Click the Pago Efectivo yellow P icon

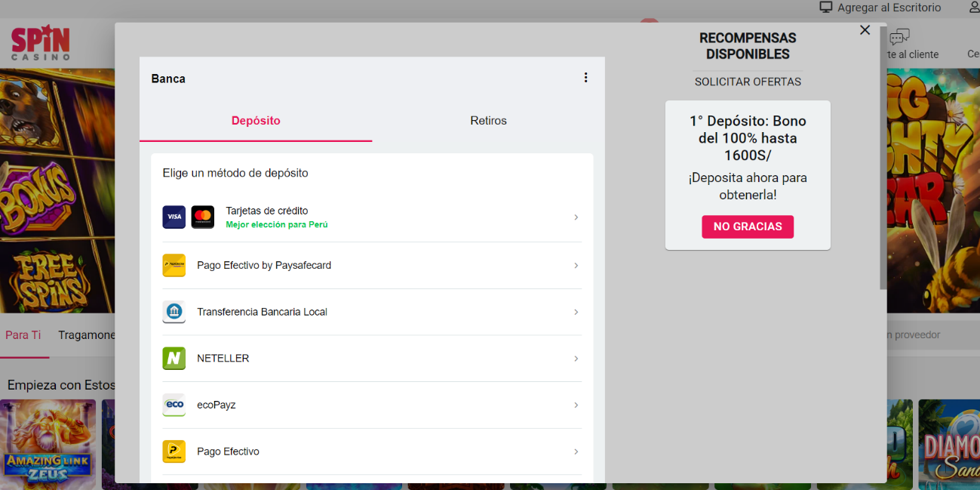point(174,451)
